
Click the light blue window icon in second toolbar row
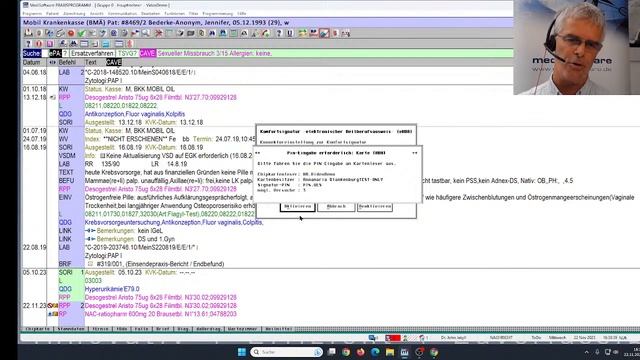click(106, 44)
